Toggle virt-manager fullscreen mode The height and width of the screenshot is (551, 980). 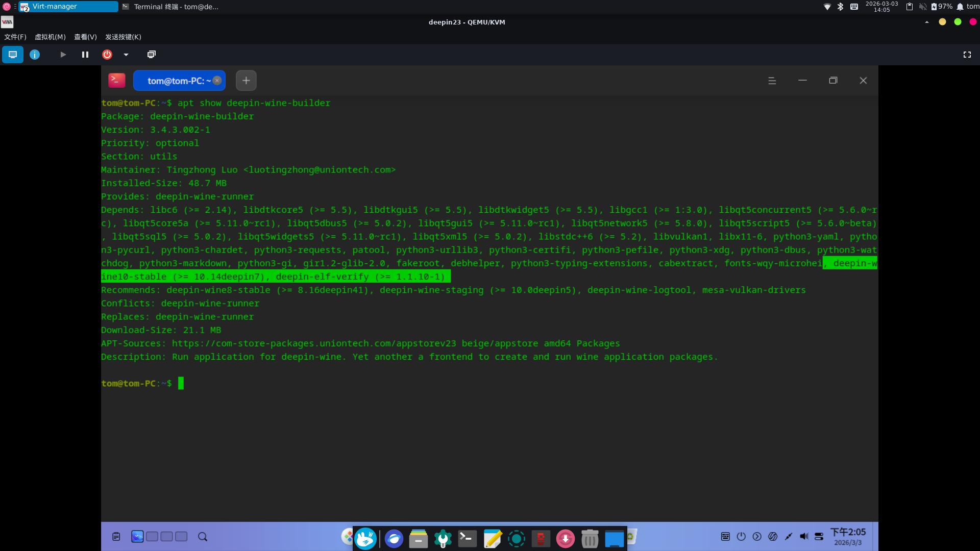coord(967,55)
